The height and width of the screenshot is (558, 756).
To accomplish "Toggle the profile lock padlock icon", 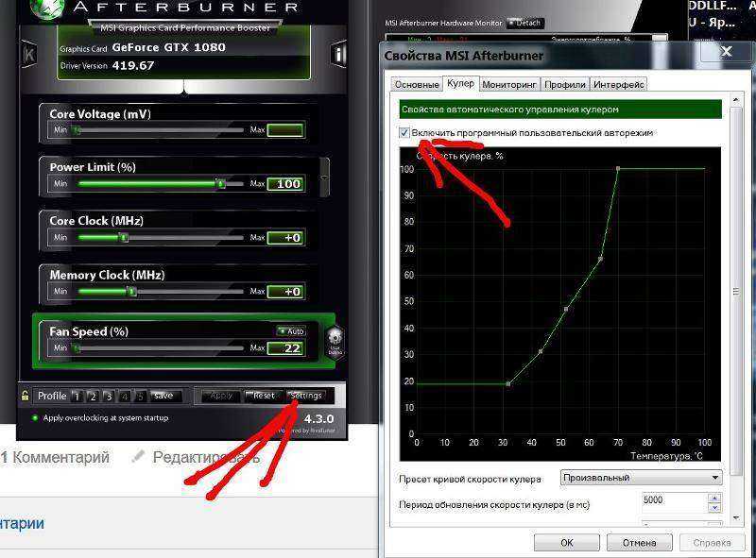I will (25, 397).
